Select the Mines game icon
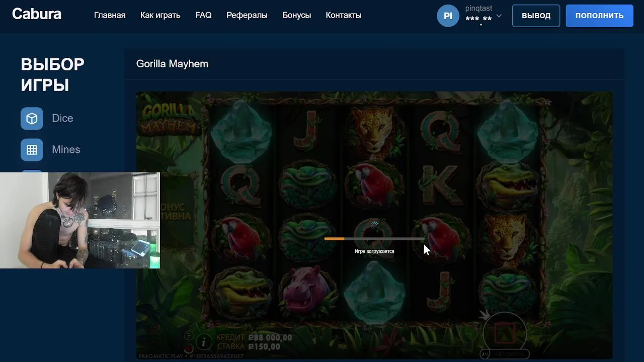The width and height of the screenshot is (644, 362). (32, 149)
